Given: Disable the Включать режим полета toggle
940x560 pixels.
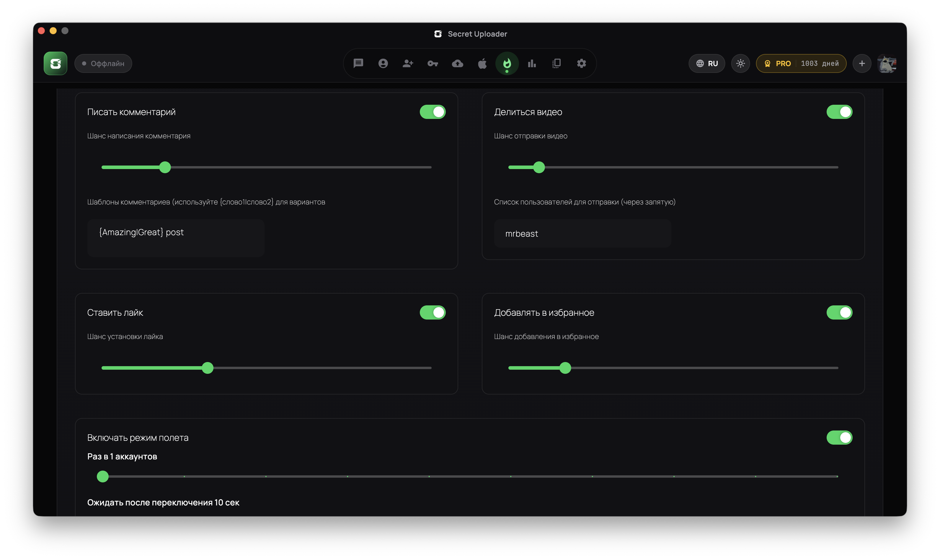Looking at the screenshot, I should [x=839, y=437].
